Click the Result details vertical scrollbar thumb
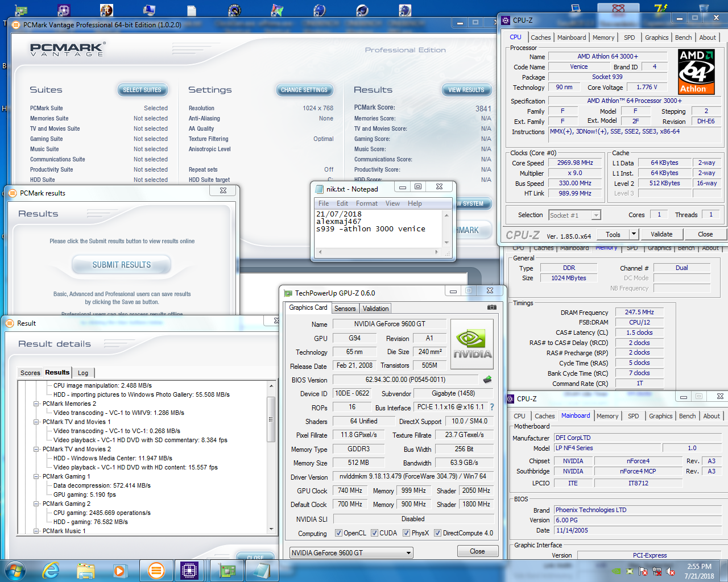 [x=271, y=419]
